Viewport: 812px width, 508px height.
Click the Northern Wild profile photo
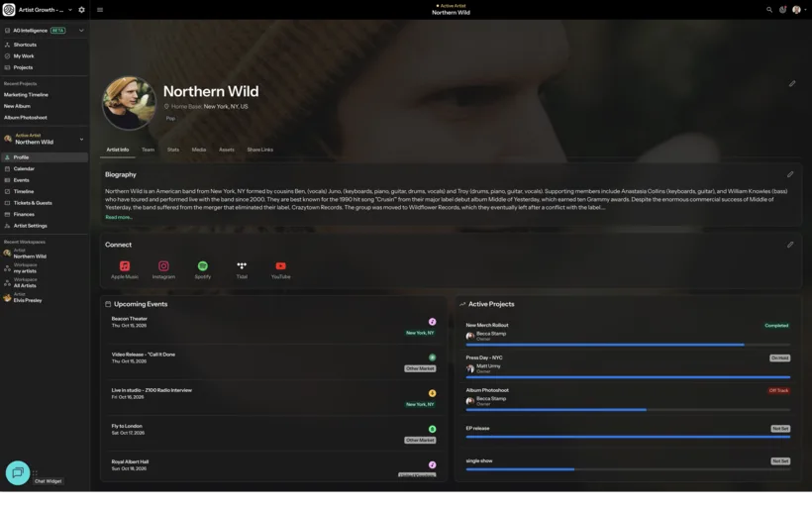(129, 103)
